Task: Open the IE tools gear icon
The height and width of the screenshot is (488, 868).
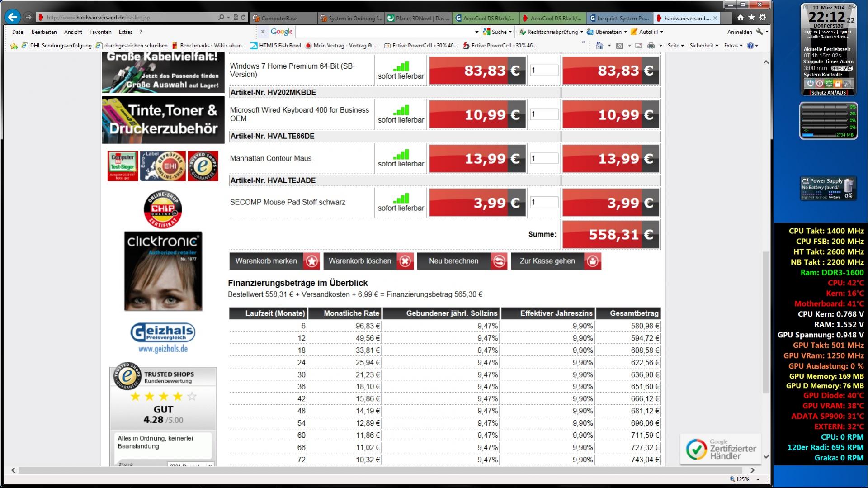Action: (763, 17)
